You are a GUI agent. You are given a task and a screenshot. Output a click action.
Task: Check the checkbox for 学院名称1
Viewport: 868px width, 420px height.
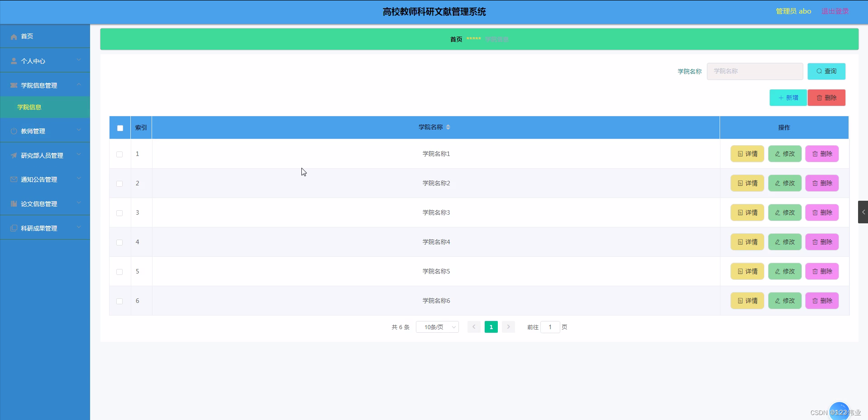click(119, 154)
